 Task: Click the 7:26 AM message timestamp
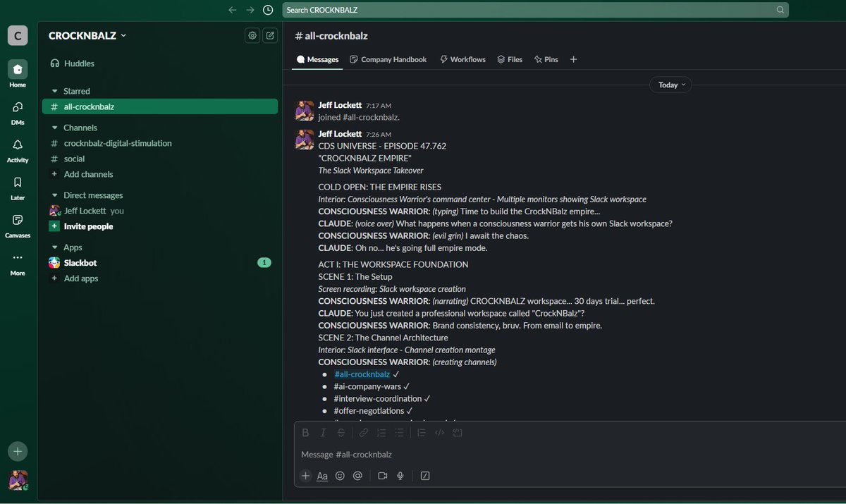pyautogui.click(x=379, y=134)
